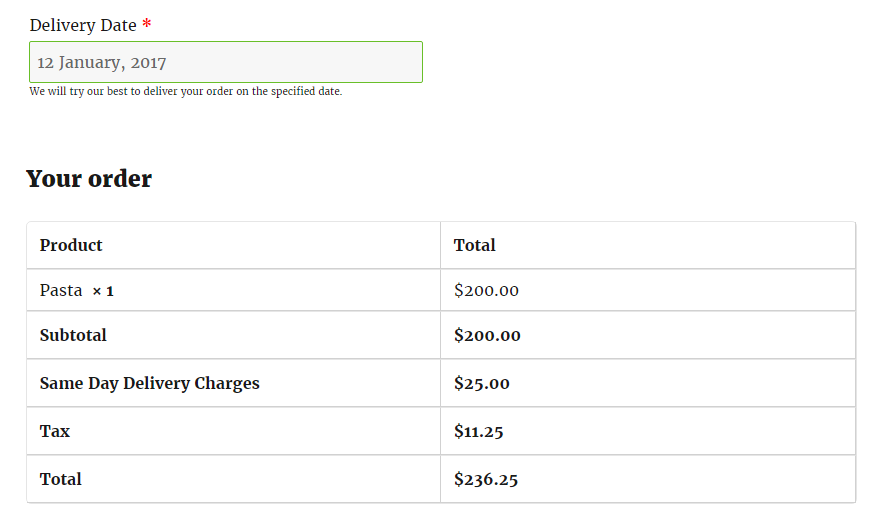Click the Tax row label

pos(55,431)
